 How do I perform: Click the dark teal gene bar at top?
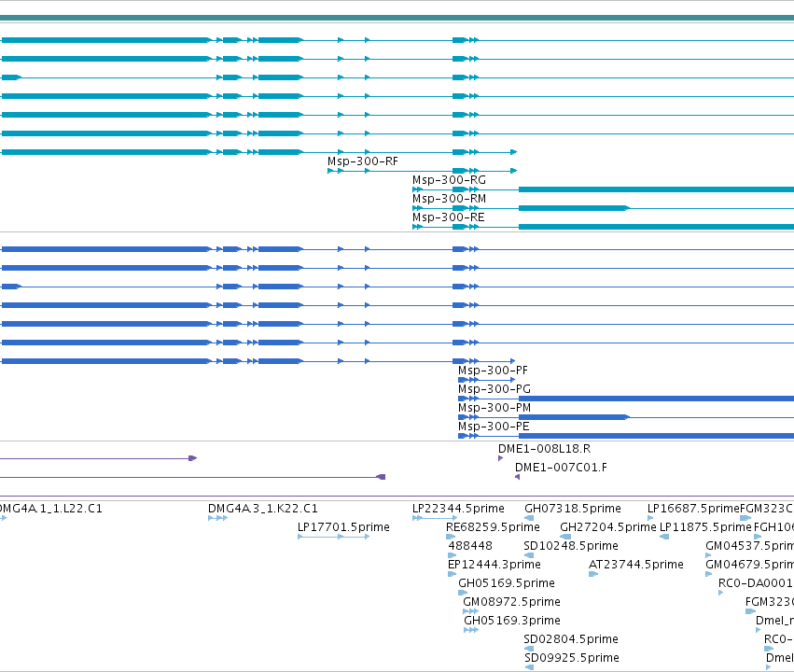click(x=397, y=18)
